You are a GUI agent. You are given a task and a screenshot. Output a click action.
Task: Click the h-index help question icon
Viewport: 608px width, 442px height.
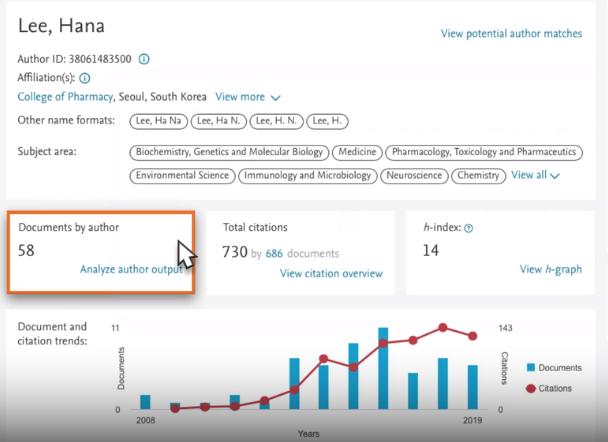click(x=469, y=228)
